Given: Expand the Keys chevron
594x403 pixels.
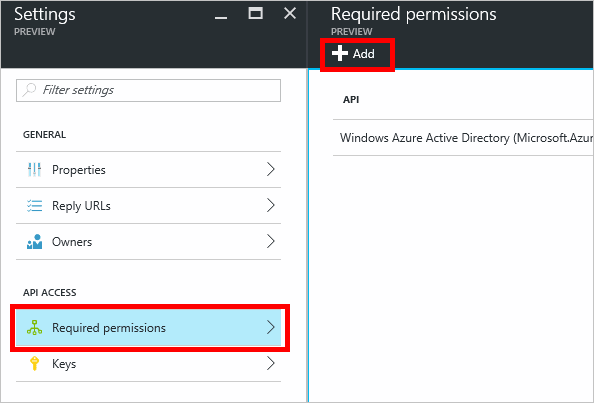Looking at the screenshot, I should coord(270,363).
